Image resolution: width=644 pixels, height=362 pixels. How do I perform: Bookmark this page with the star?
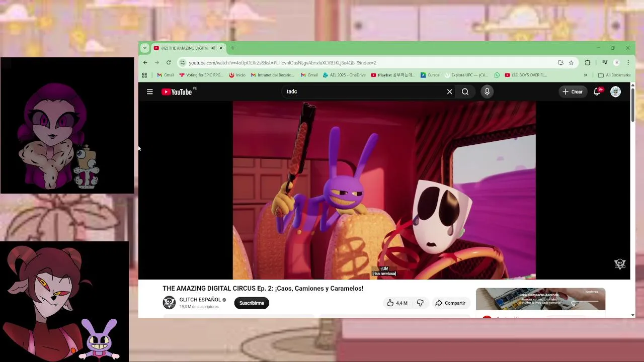coord(571,63)
